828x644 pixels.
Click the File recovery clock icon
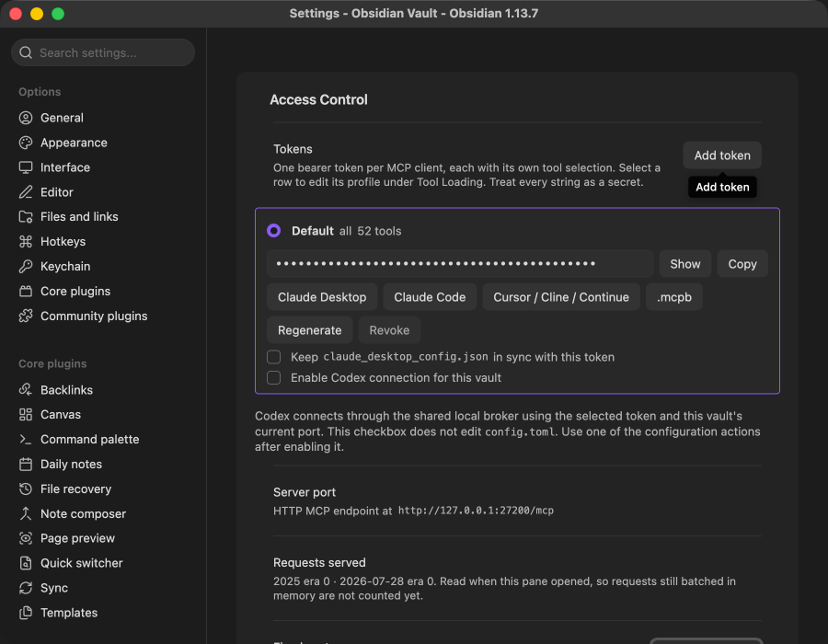26,489
